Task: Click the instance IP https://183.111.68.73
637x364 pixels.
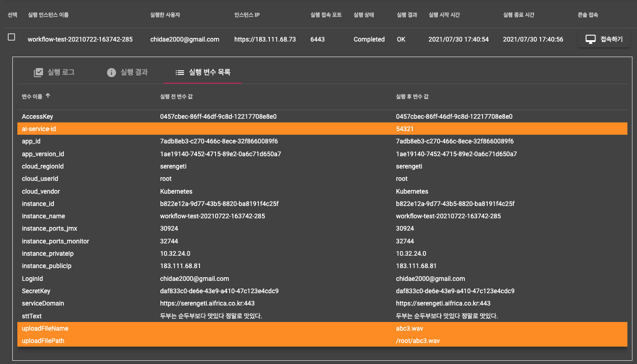Action: tap(265, 39)
